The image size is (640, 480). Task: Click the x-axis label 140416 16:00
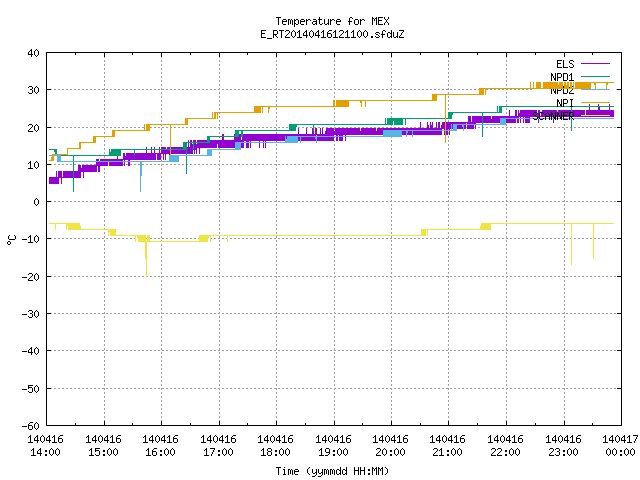(160, 446)
